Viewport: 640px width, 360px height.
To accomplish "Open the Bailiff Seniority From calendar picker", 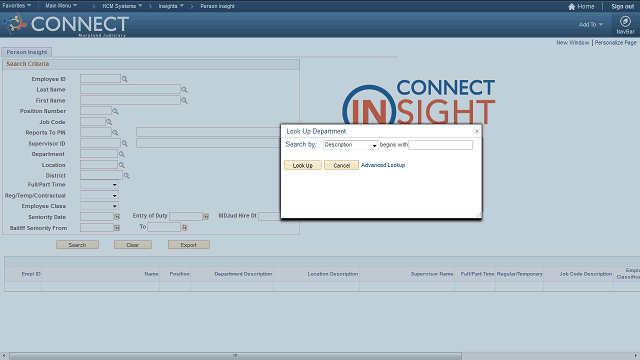I will point(117,228).
